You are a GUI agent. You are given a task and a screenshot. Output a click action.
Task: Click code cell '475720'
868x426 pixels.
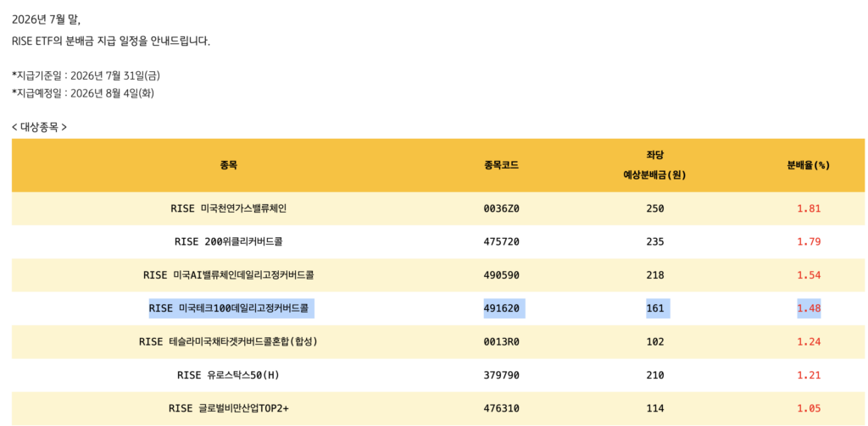click(501, 241)
